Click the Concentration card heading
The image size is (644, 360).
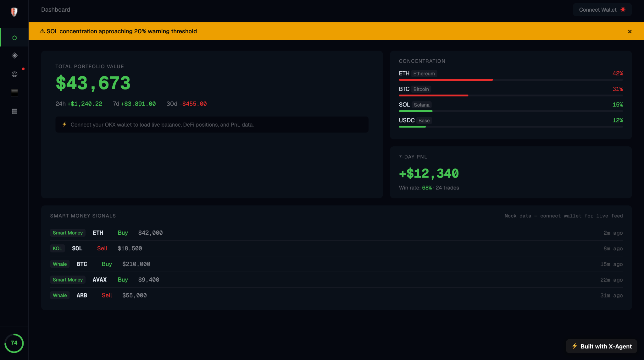422,61
